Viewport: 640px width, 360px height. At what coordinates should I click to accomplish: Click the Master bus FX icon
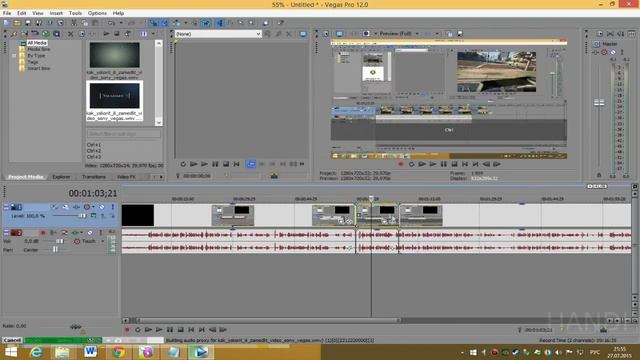pyautogui.click(x=596, y=52)
